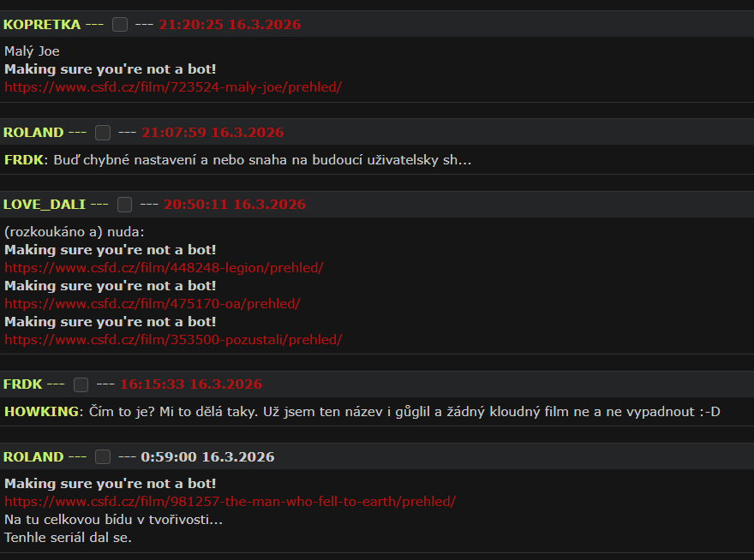
Task: Open the LOVE_DALI user profile name
Action: (45, 205)
